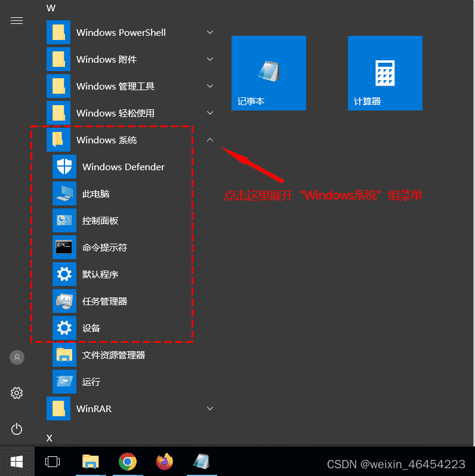
Task: Click the 运行 text entry
Action: click(91, 382)
